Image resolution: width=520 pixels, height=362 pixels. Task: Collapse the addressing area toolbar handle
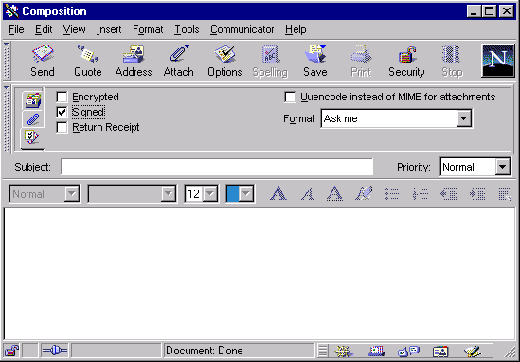pos(7,118)
